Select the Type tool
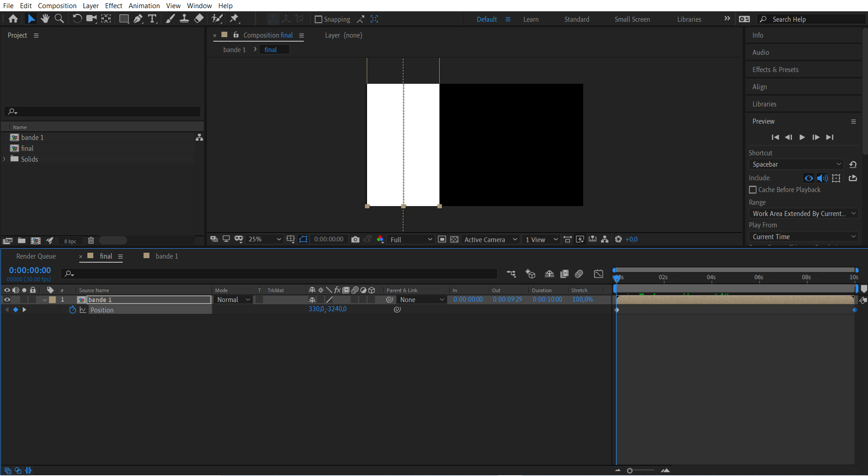 click(x=153, y=19)
